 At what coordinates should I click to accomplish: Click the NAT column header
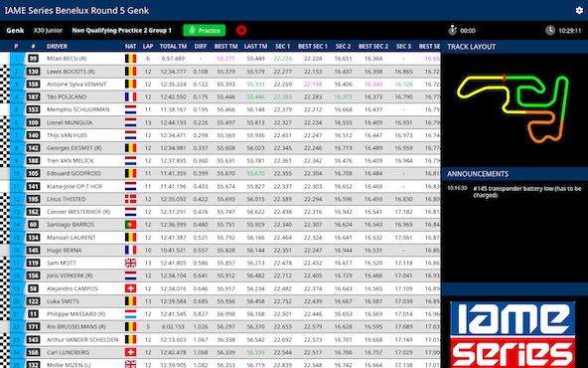click(x=130, y=46)
